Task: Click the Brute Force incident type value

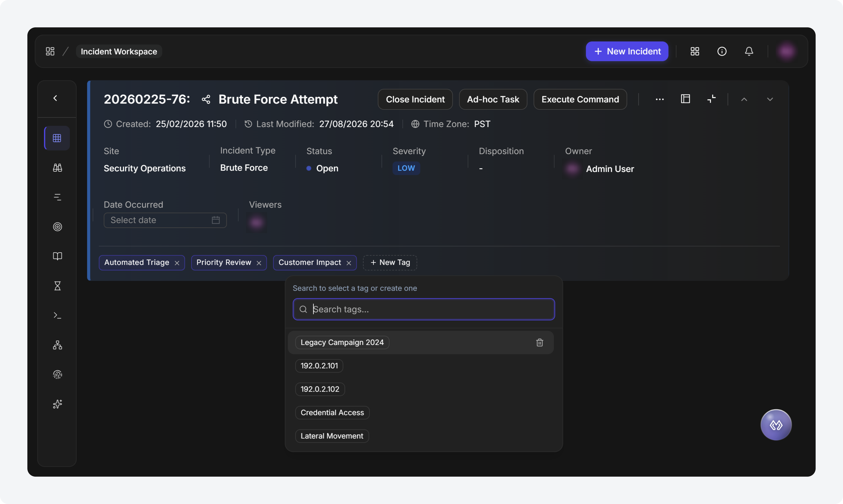Action: pos(244,168)
